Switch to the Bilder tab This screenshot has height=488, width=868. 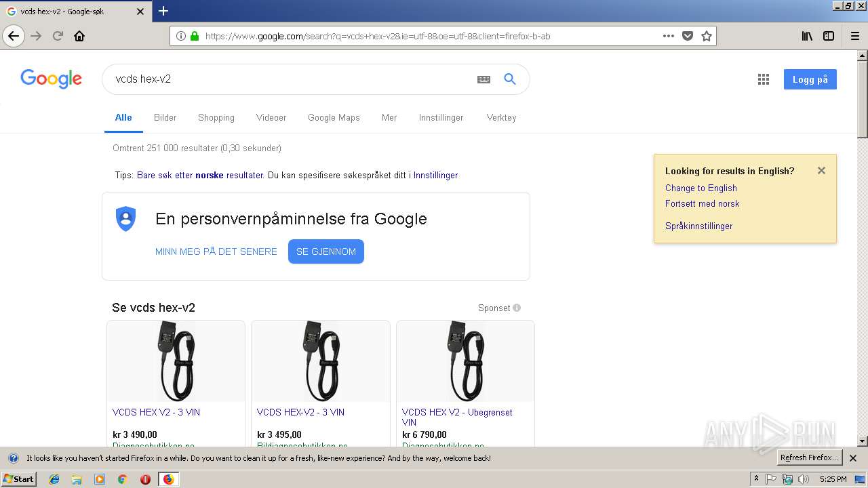pyautogui.click(x=165, y=117)
